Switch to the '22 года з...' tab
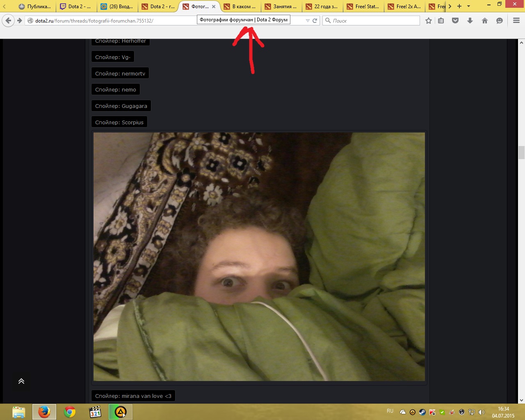The height and width of the screenshot is (420, 525). (322, 7)
